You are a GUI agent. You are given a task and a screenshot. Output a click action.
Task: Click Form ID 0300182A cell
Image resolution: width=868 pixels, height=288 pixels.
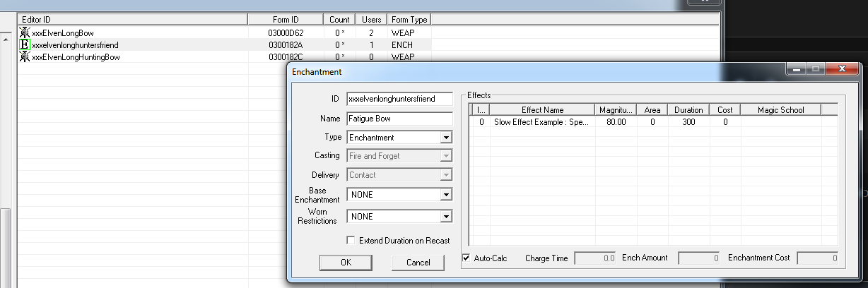[286, 44]
